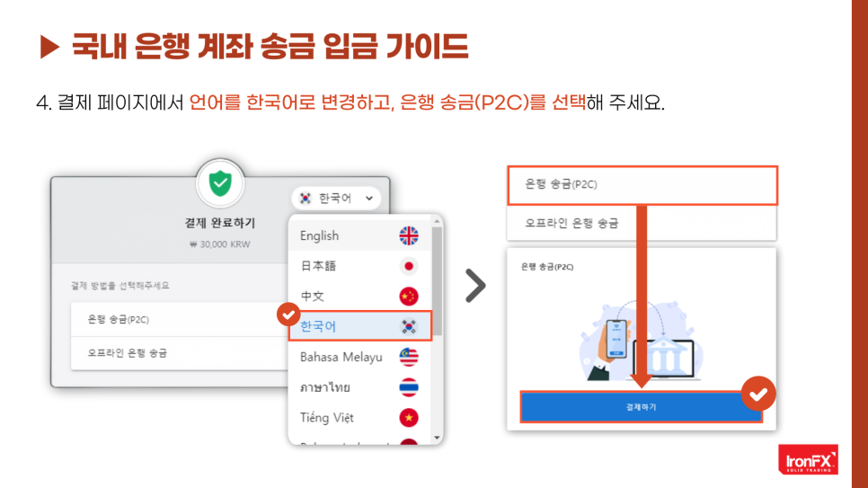Click the orange checkmark on 결제하기 button
868x488 pixels.
point(758,394)
